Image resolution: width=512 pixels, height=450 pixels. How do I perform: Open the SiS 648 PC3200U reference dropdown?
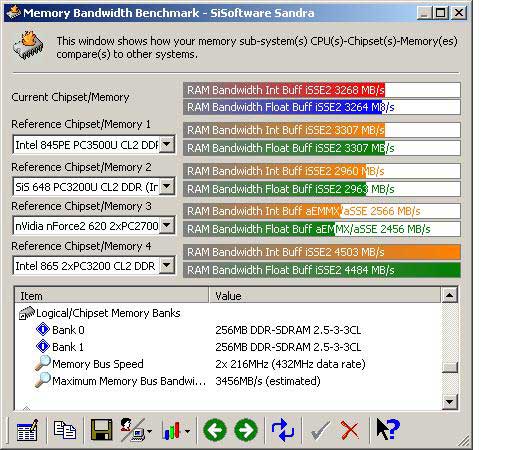(x=166, y=186)
